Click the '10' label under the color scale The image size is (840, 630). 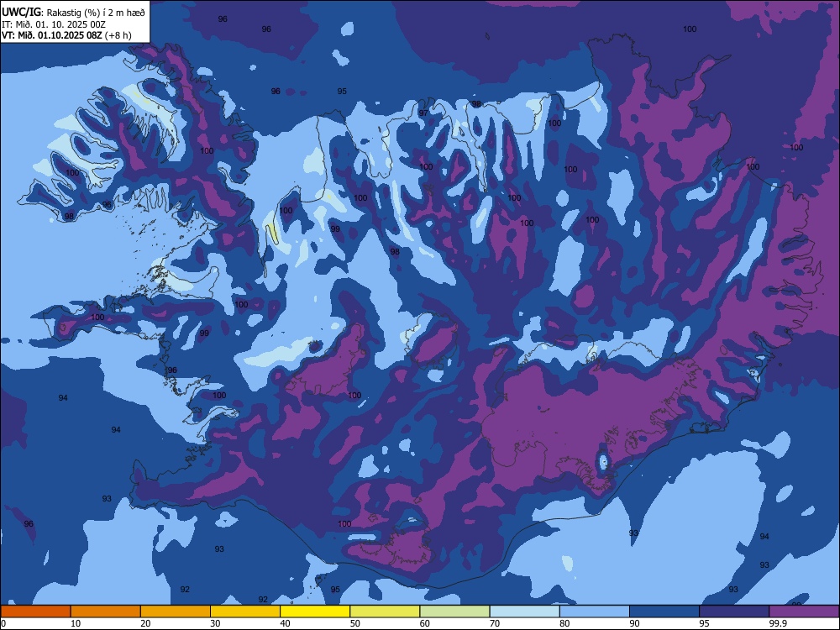click(x=76, y=623)
